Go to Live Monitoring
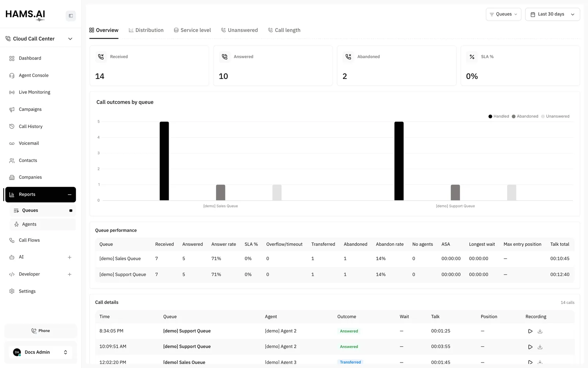588x368 pixels. pyautogui.click(x=40, y=92)
